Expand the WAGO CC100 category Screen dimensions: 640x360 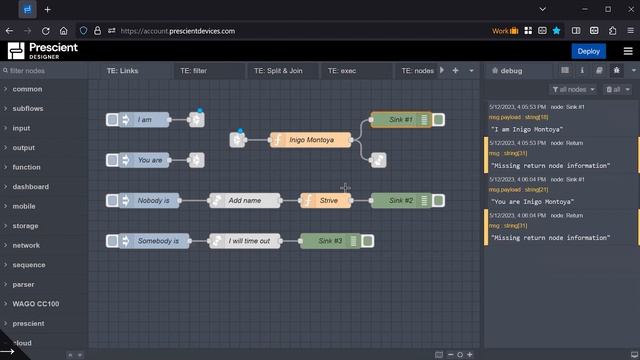point(36,304)
